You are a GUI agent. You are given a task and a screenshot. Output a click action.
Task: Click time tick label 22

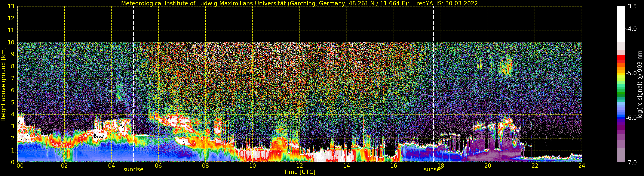click(535, 166)
